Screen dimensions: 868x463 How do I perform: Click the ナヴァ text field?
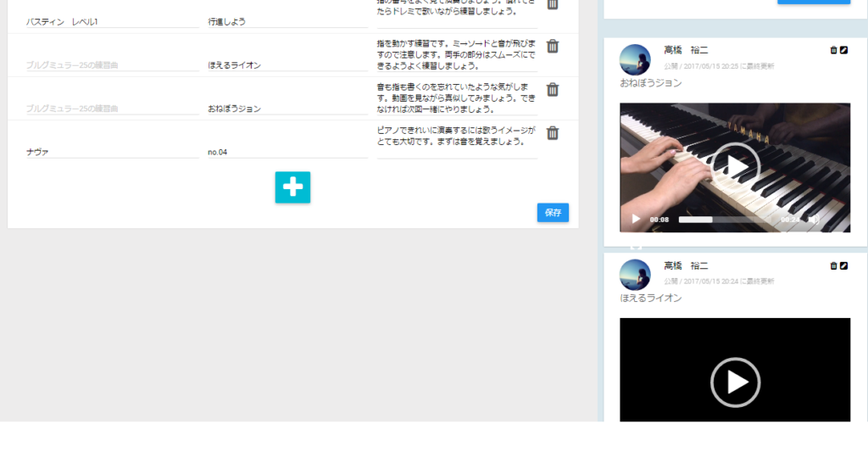tap(112, 152)
